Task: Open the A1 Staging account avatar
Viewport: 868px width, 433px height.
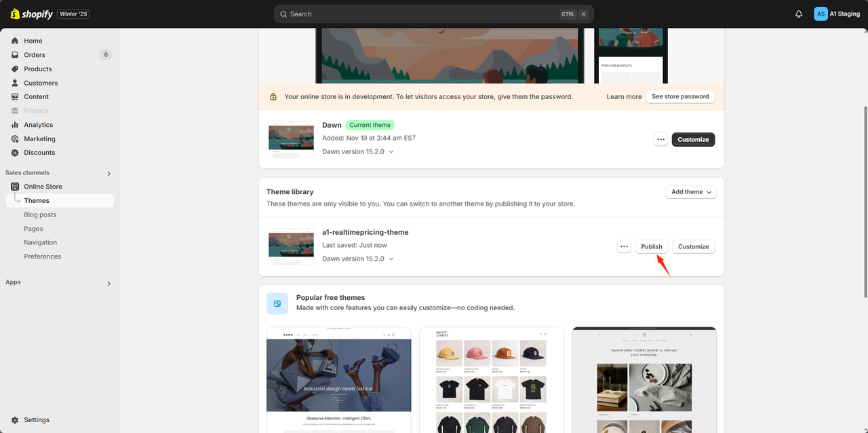Action: pos(821,14)
